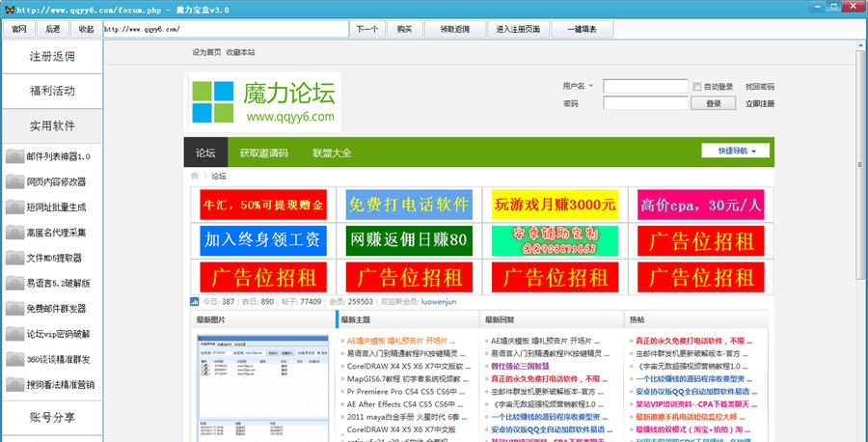The width and height of the screenshot is (868, 442).
Task: Click the home icon in the breadcrumb
Action: click(195, 177)
